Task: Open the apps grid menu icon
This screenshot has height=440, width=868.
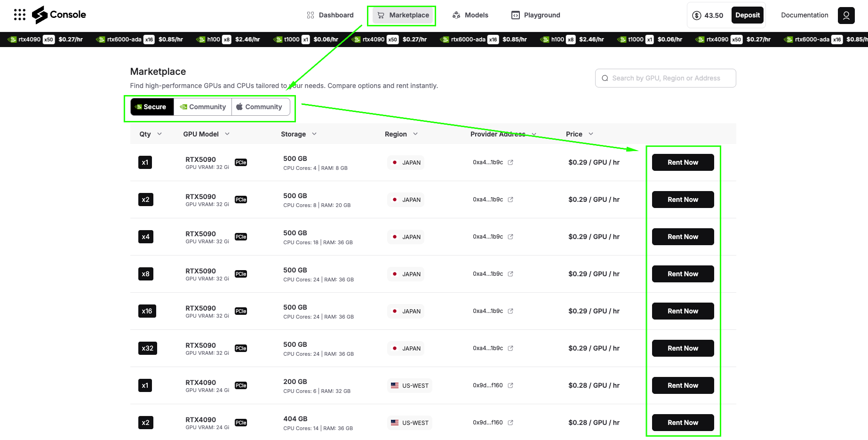Action: pyautogui.click(x=20, y=15)
